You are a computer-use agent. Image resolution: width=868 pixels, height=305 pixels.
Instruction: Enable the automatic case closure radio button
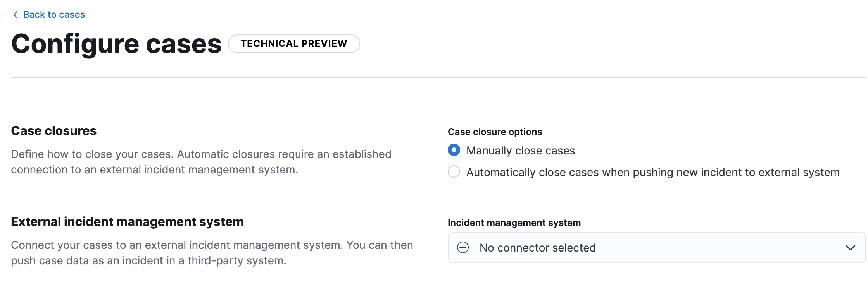coord(454,172)
